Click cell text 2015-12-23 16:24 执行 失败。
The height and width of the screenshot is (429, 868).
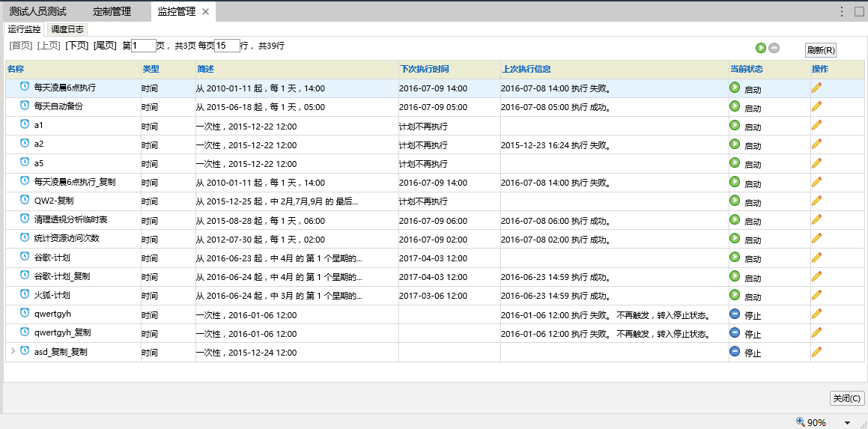point(556,145)
